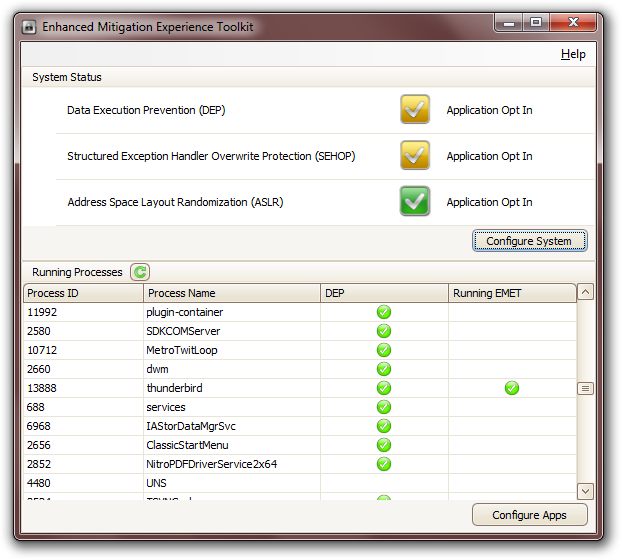Click thunderbird's Running EMET green check
This screenshot has height=560, width=622.
512,388
